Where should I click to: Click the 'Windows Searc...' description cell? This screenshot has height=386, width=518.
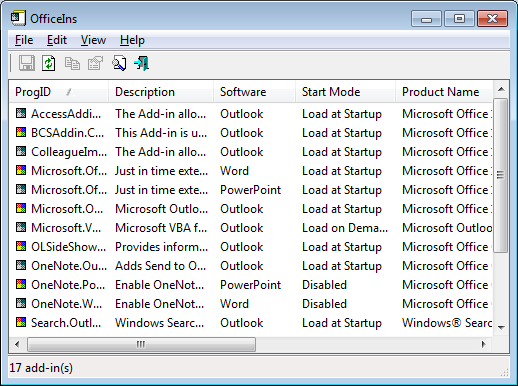click(x=159, y=323)
